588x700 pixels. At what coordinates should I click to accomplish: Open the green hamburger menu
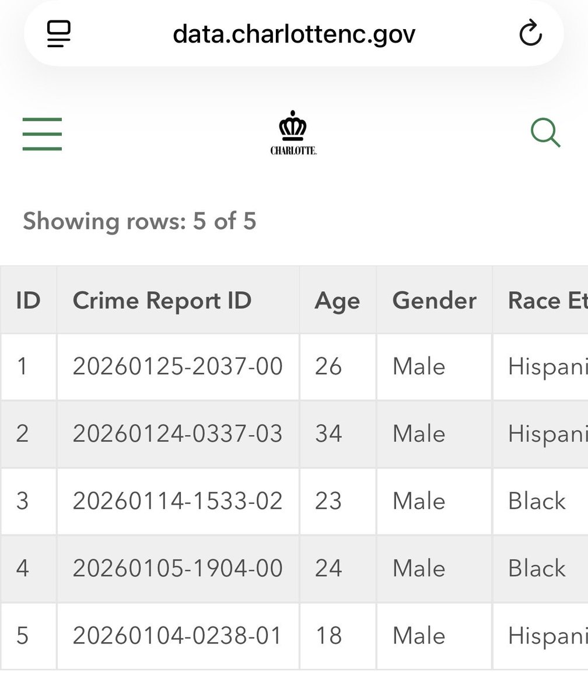(x=42, y=134)
